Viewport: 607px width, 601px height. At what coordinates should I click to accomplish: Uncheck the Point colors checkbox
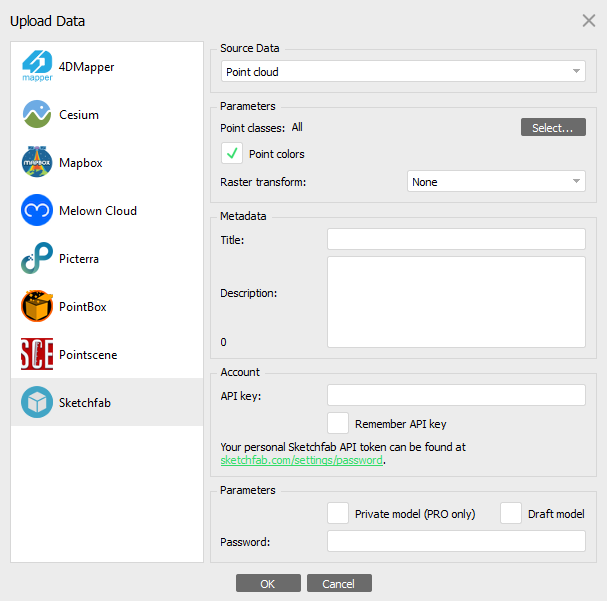(x=232, y=153)
